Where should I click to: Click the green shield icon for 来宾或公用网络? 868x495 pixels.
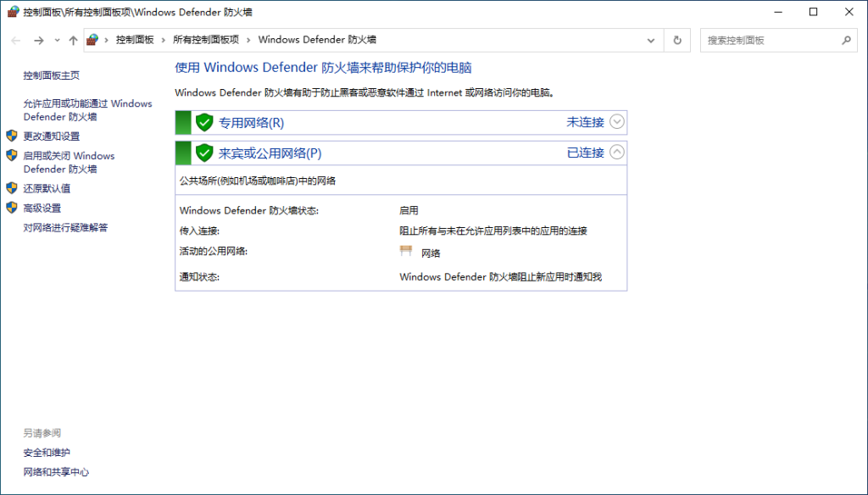point(203,153)
